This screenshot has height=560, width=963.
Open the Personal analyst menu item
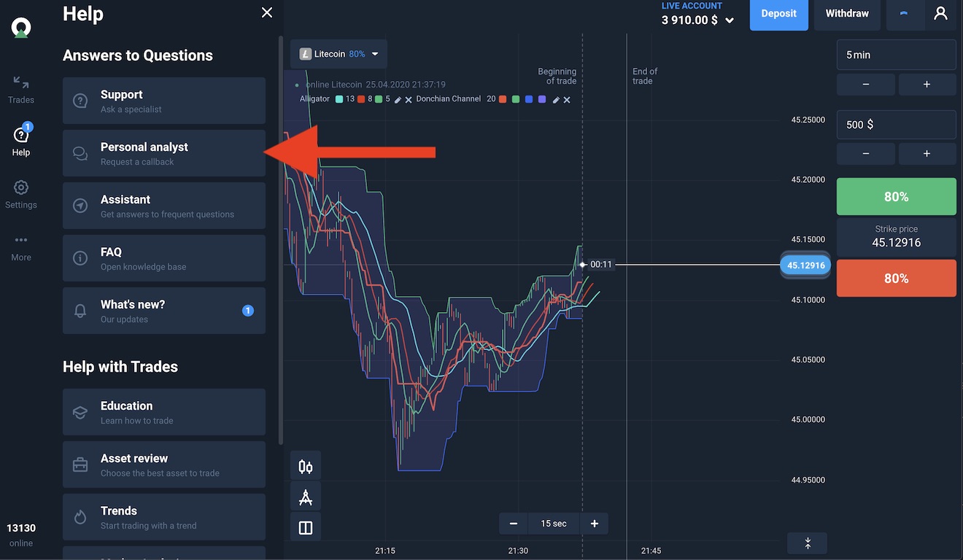(164, 153)
